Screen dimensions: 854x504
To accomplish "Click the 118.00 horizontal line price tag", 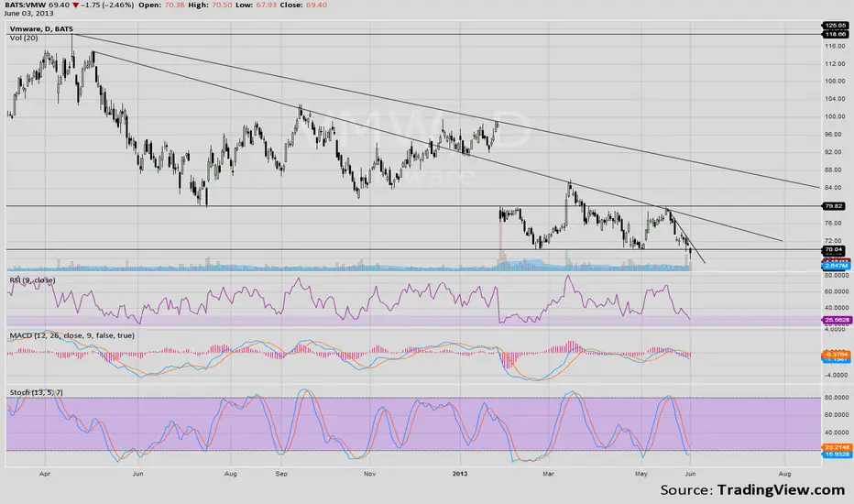I will [835, 34].
